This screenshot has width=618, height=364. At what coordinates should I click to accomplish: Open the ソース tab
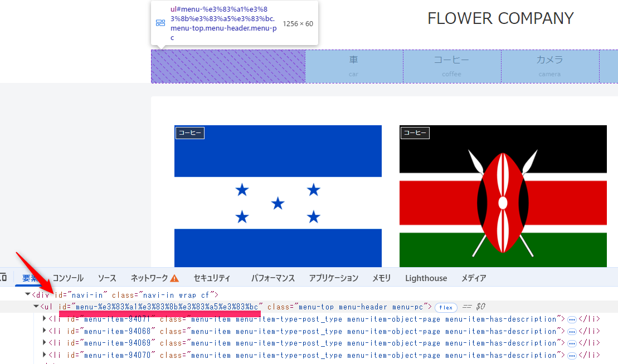107,278
